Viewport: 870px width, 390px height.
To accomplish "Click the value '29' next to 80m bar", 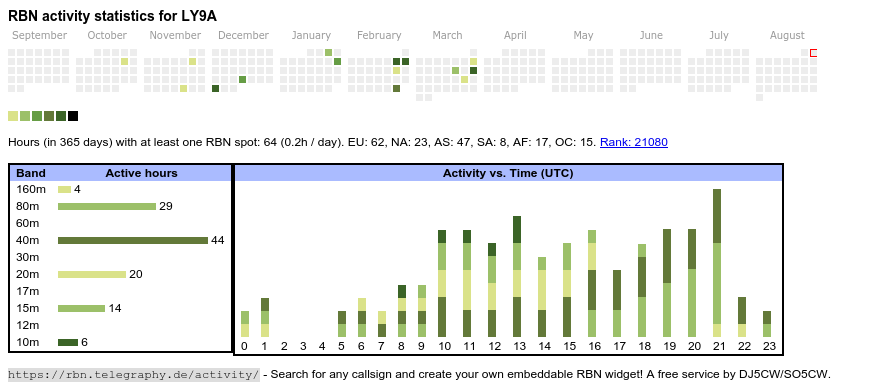I will pyautogui.click(x=165, y=206).
